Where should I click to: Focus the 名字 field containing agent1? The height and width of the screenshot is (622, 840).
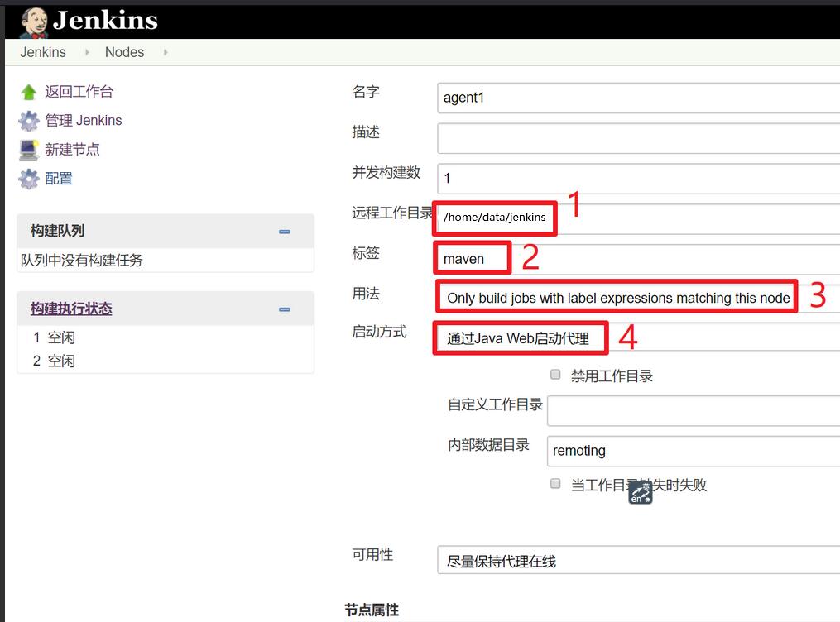(639, 98)
